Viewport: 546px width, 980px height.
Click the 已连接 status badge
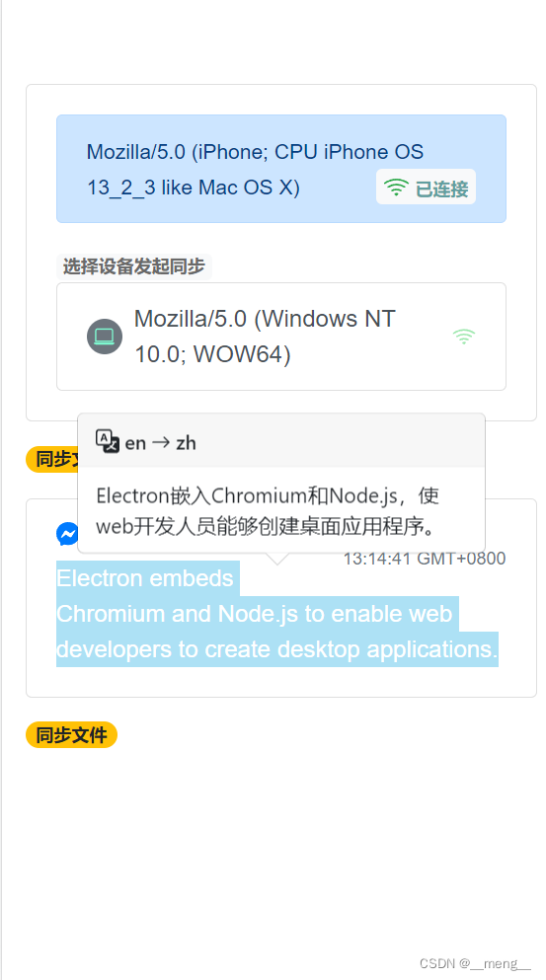click(426, 187)
